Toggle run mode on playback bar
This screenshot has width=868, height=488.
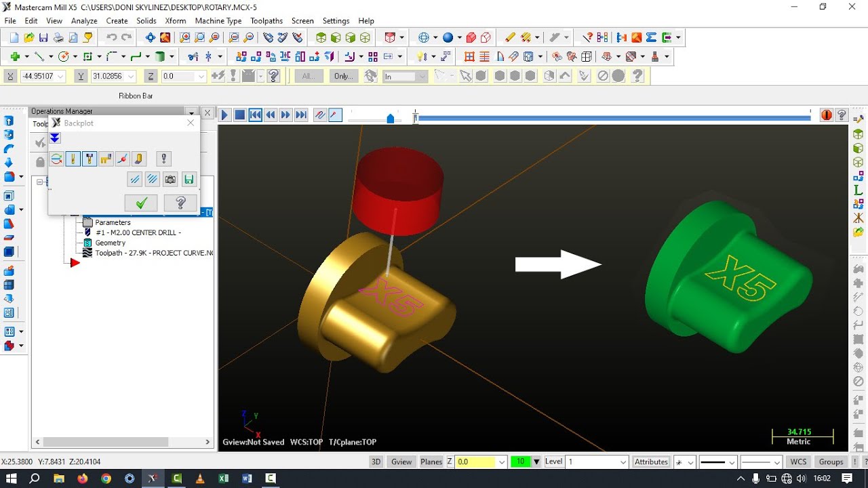point(335,115)
